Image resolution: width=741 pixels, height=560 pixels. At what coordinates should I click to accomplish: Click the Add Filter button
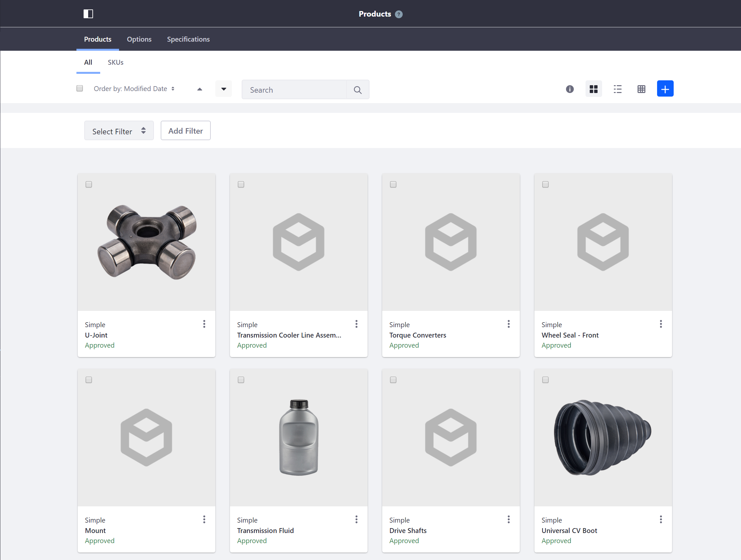point(185,131)
